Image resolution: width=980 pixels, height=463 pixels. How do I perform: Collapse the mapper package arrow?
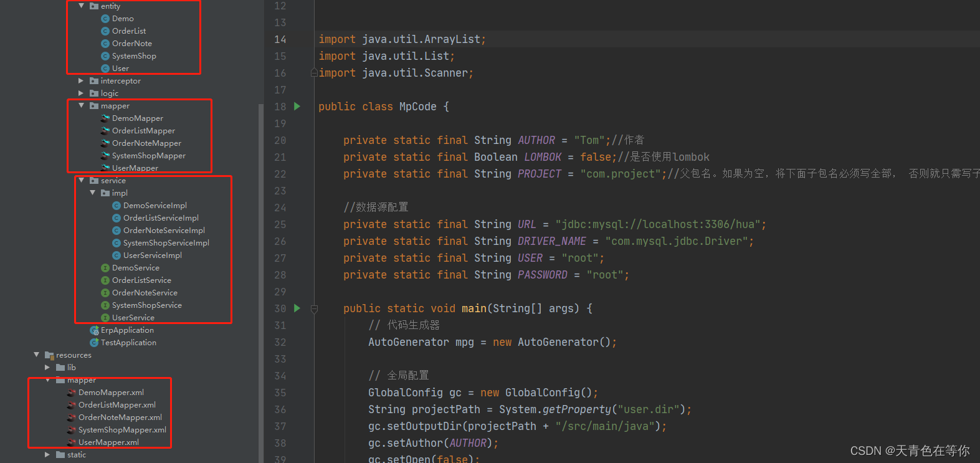(81, 105)
